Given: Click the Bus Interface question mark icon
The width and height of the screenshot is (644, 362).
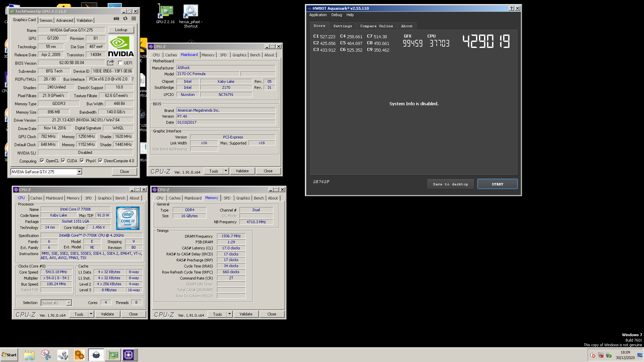Looking at the screenshot, I should [x=132, y=79].
